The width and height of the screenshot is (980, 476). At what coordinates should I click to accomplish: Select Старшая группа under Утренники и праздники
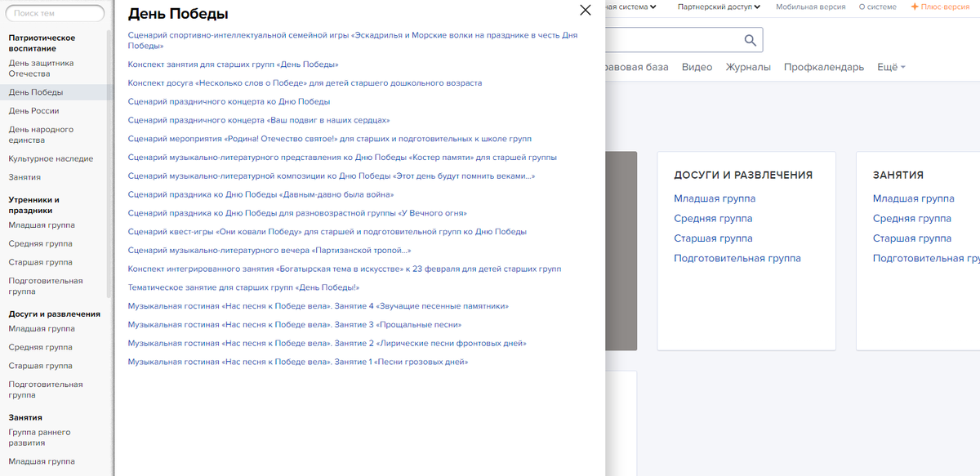(40, 262)
